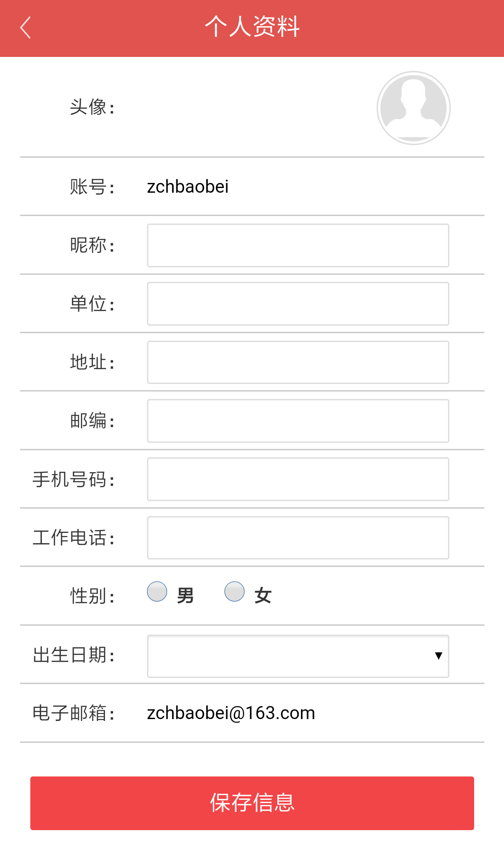Tap the account name zchbaobei
The height and width of the screenshot is (860, 504).
pyautogui.click(x=188, y=187)
